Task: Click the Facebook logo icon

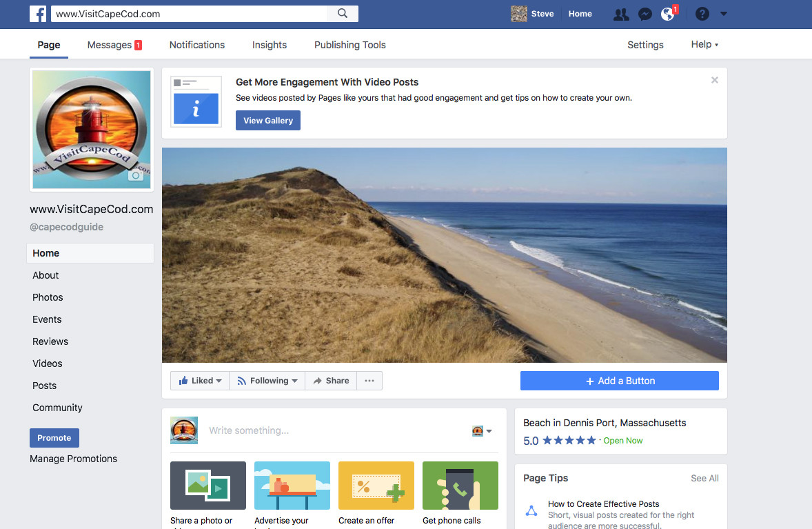Action: tap(38, 14)
